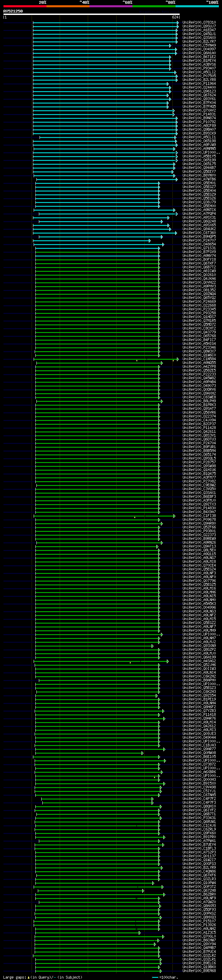Select label UniRef100_P33431
This screenshot has width=222, height=980.
199,818
